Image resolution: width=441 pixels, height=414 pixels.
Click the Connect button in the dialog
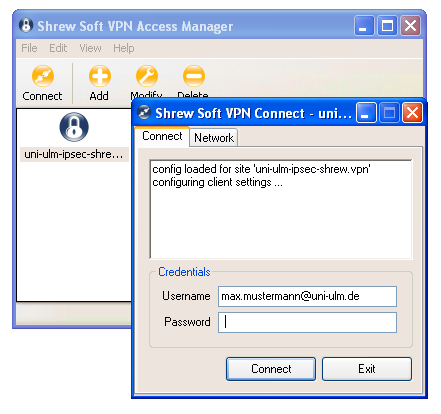point(271,369)
